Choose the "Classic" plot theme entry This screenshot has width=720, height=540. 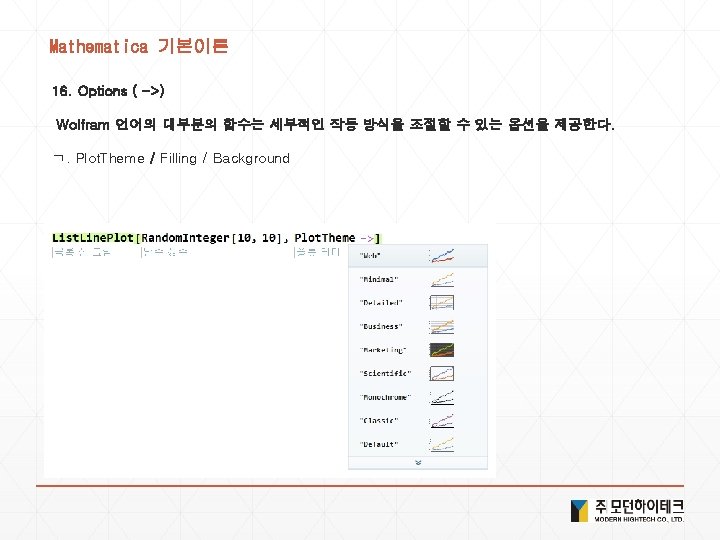(418, 421)
